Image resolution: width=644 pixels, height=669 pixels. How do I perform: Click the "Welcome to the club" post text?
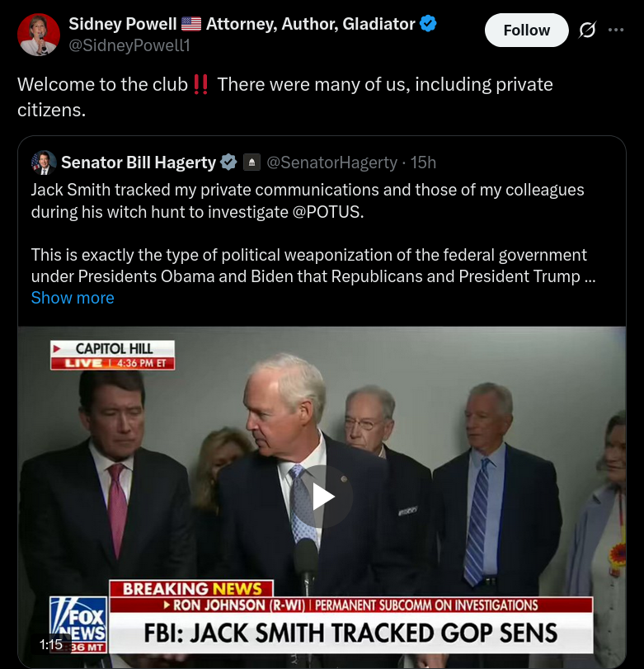click(x=103, y=84)
